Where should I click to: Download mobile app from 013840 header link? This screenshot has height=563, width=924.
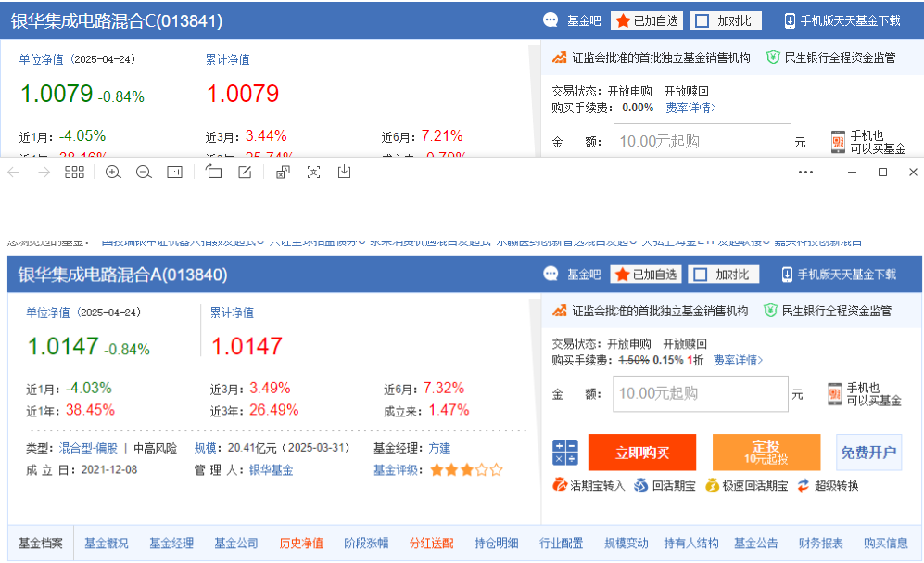point(839,275)
